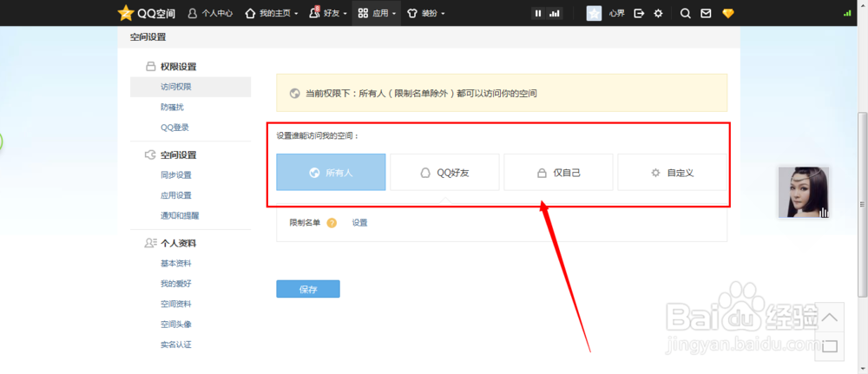Click the page vertical scrollbar
This screenshot has height=374, width=868.
(863, 205)
